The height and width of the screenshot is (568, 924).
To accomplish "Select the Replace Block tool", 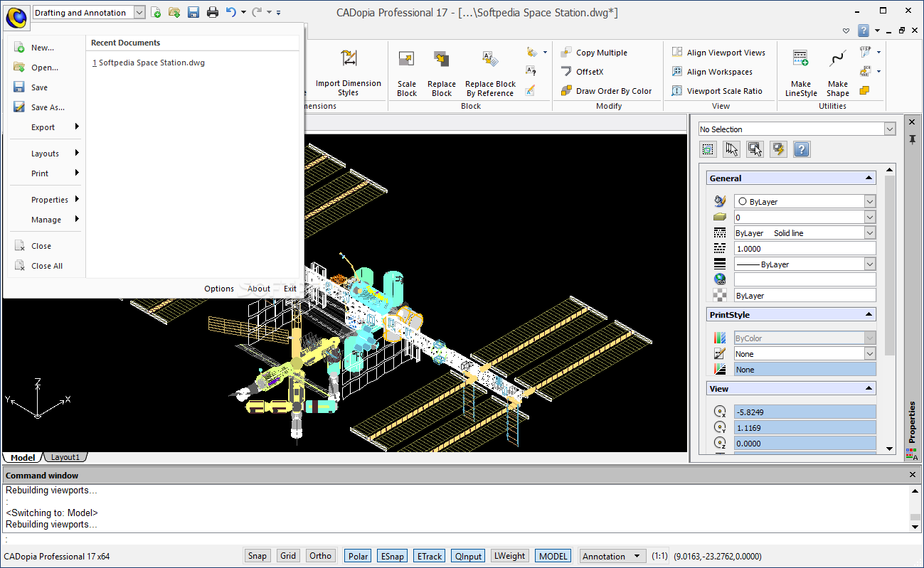I will click(442, 72).
